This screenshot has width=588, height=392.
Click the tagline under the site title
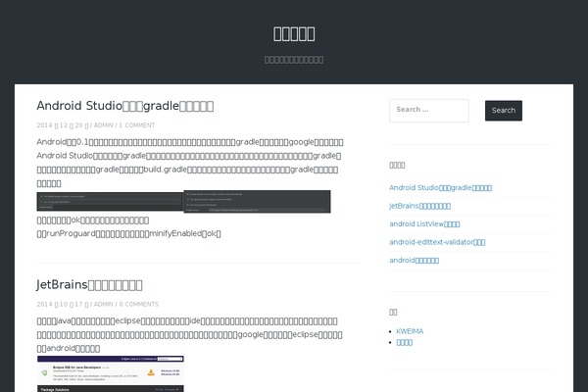[294, 60]
